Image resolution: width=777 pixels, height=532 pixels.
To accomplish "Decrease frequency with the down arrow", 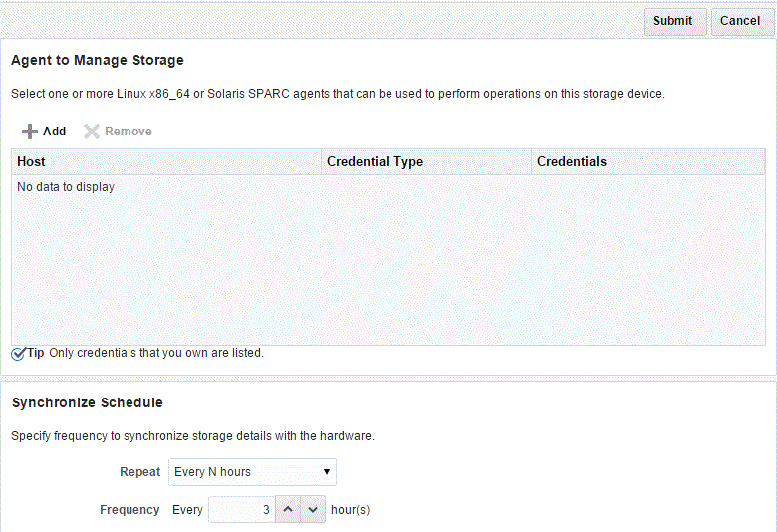I will click(314, 510).
